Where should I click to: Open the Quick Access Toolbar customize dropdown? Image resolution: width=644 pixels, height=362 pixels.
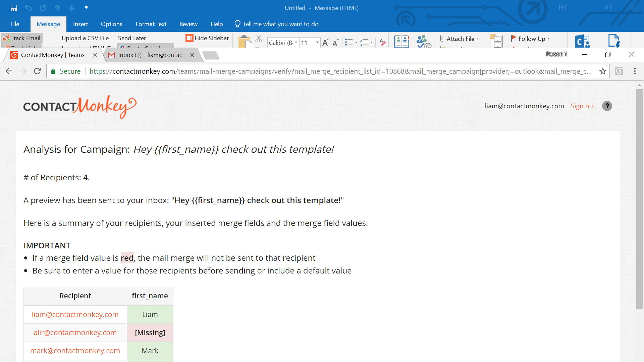(86, 8)
